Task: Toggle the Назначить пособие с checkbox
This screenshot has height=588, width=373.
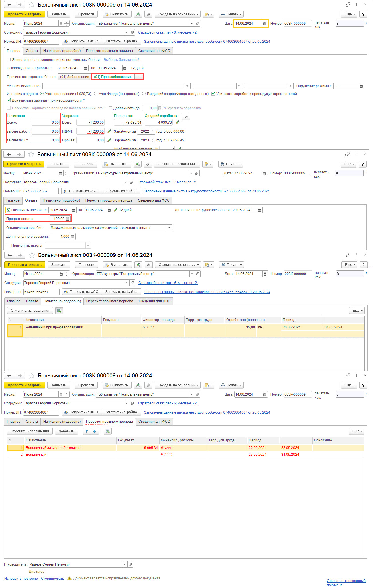Action: 8,210
